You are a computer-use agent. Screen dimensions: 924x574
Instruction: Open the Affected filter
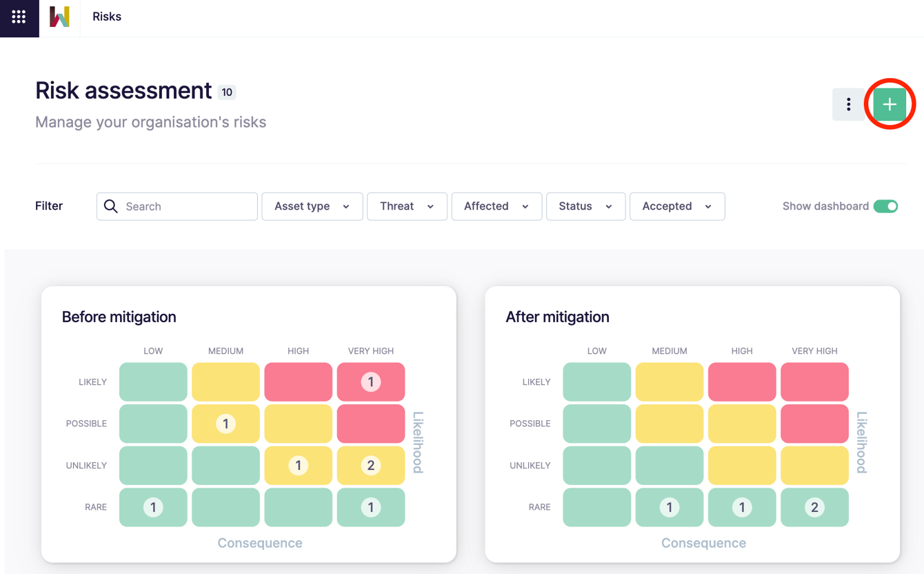pos(496,206)
